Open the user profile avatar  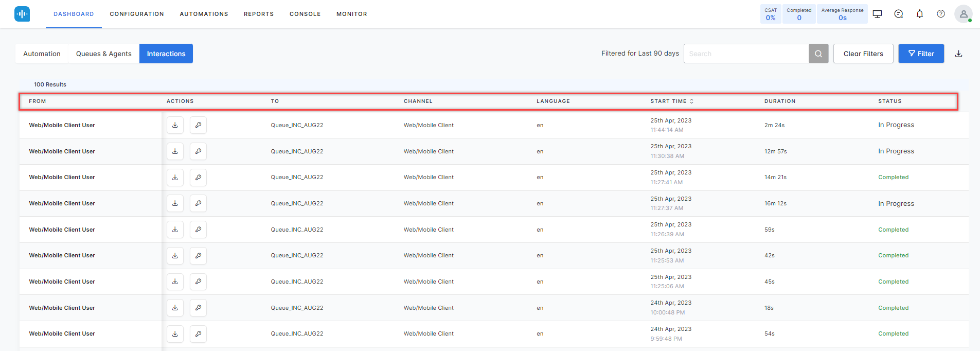963,14
